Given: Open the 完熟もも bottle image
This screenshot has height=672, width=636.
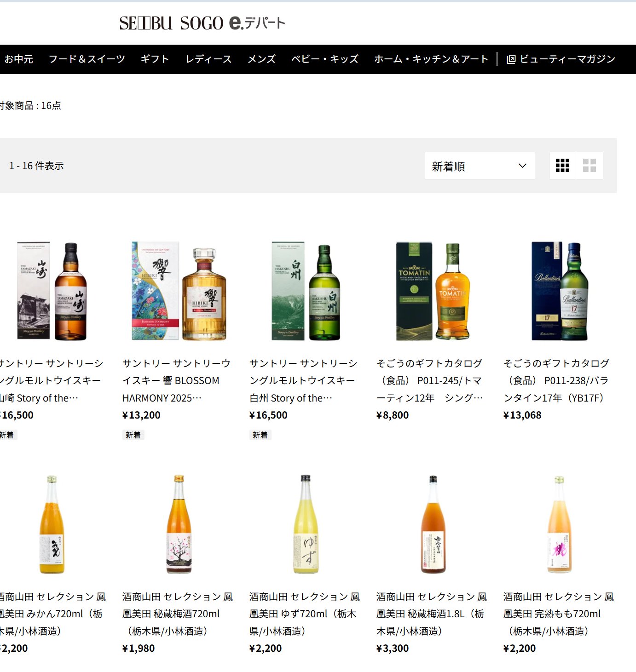Looking at the screenshot, I should point(560,524).
